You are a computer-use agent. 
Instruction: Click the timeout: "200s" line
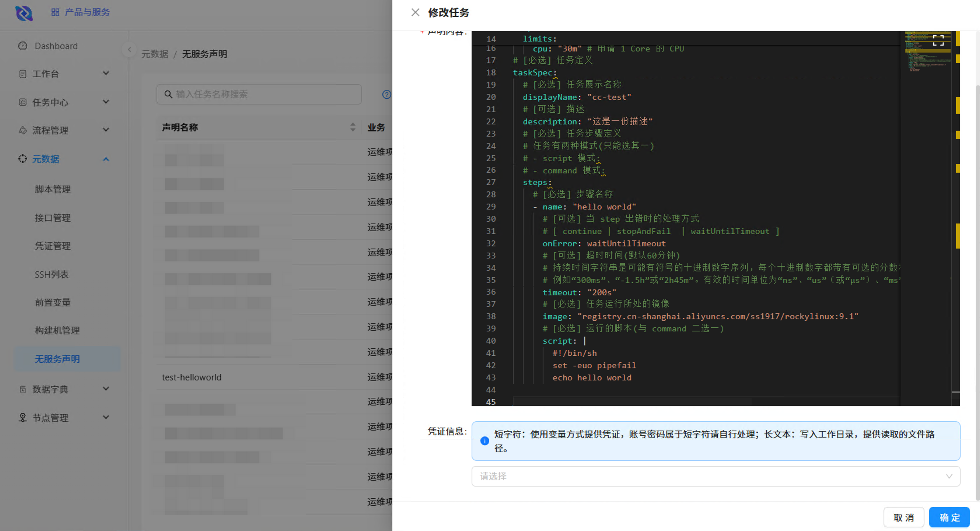(x=579, y=292)
